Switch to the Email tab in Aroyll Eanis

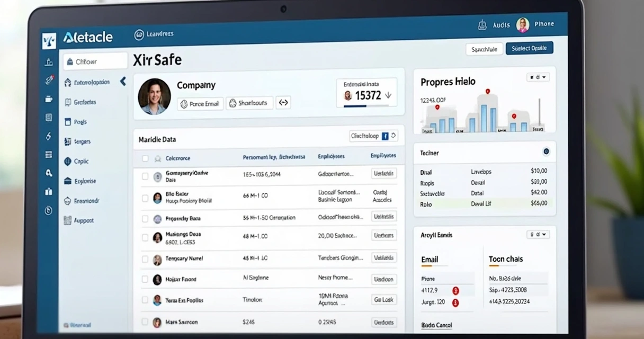(x=430, y=260)
